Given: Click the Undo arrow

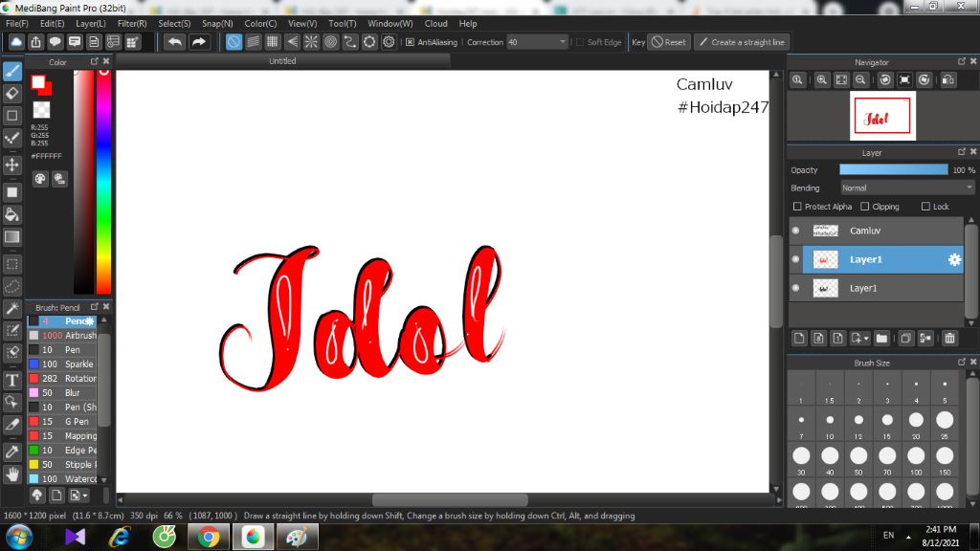Looking at the screenshot, I should [x=175, y=42].
